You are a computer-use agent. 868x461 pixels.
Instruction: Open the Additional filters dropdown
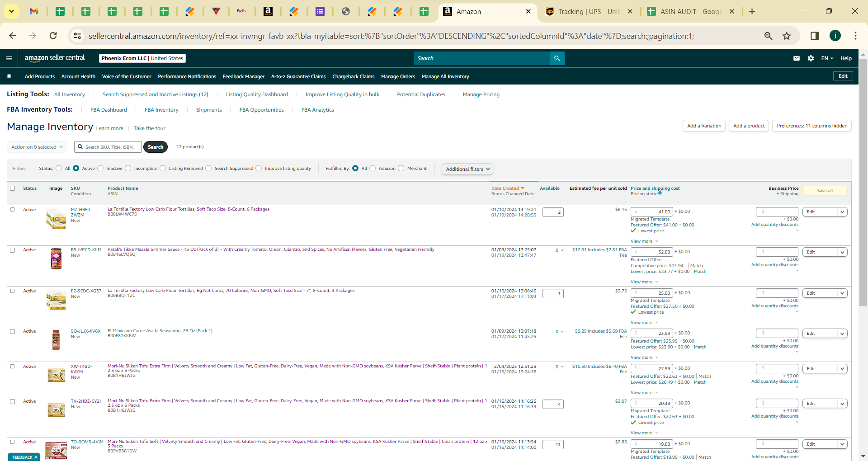pyautogui.click(x=467, y=169)
